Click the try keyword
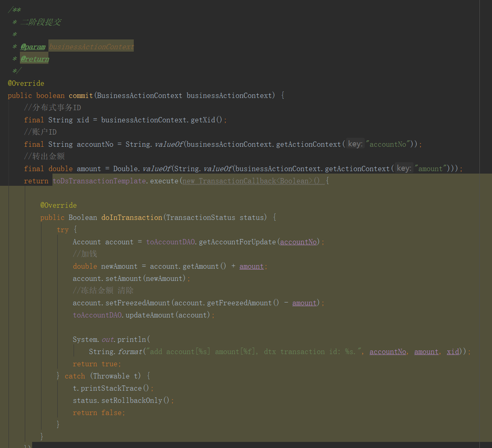 pos(63,230)
